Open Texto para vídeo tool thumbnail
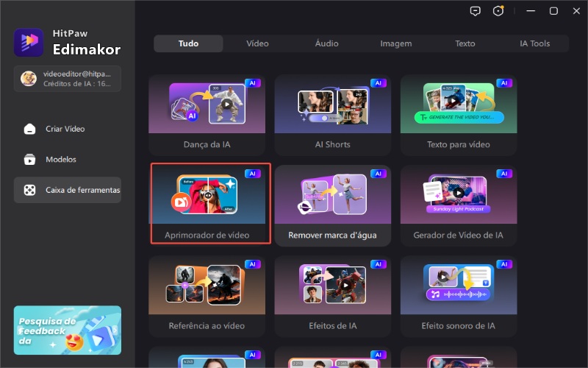 click(x=459, y=105)
